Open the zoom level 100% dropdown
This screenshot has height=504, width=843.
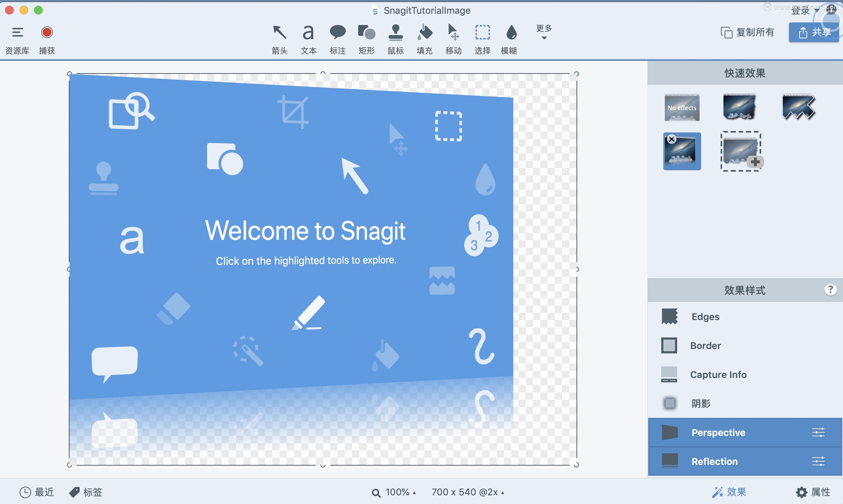[x=394, y=492]
